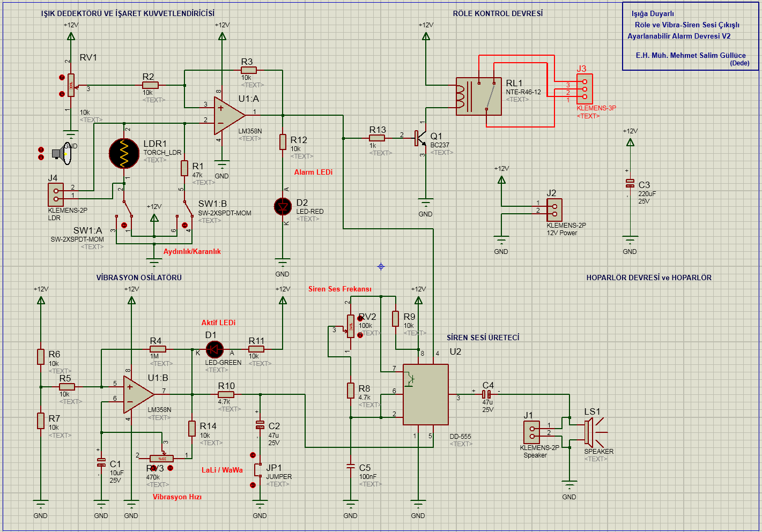Select the R4 1M resistor body
The height and width of the screenshot is (532, 762).
pos(158,349)
